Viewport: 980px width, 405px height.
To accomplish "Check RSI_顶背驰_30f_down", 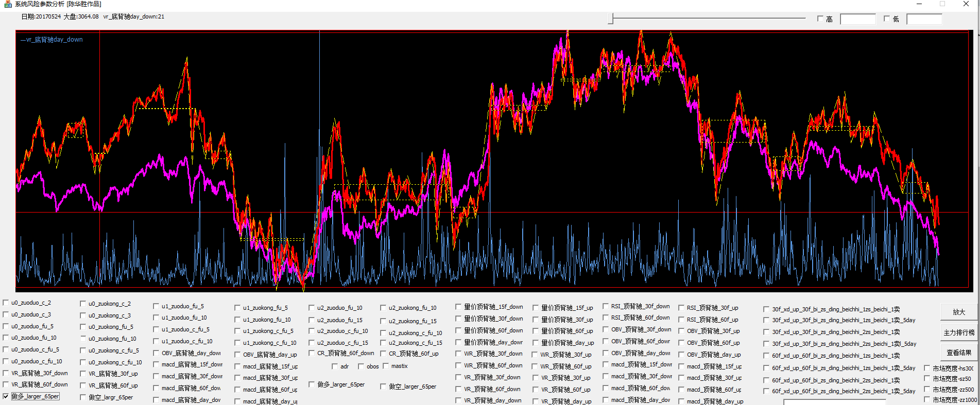I will point(606,306).
